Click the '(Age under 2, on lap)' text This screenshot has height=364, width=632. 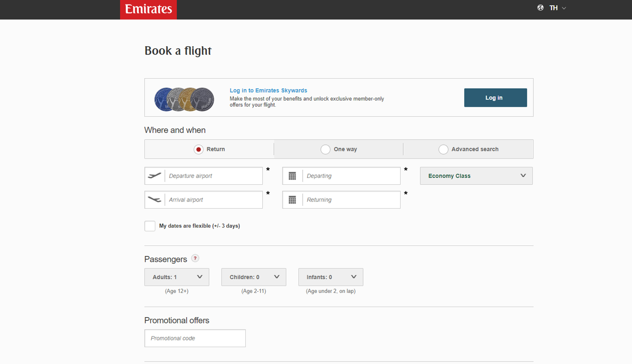point(331,291)
